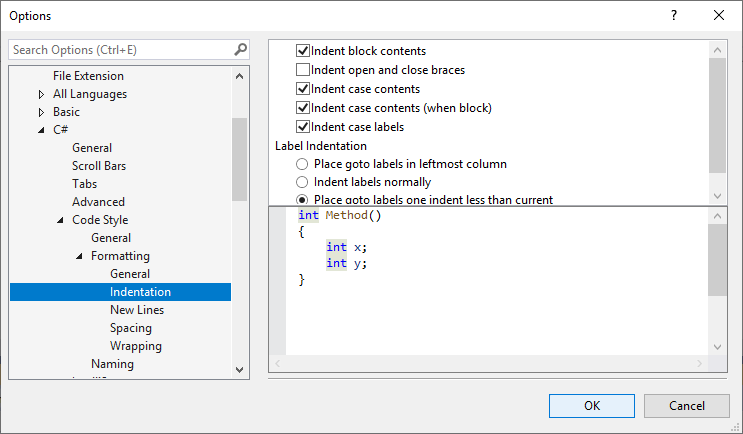Click the Help question mark button
Screen dimensions: 743x434
pyautogui.click(x=674, y=15)
